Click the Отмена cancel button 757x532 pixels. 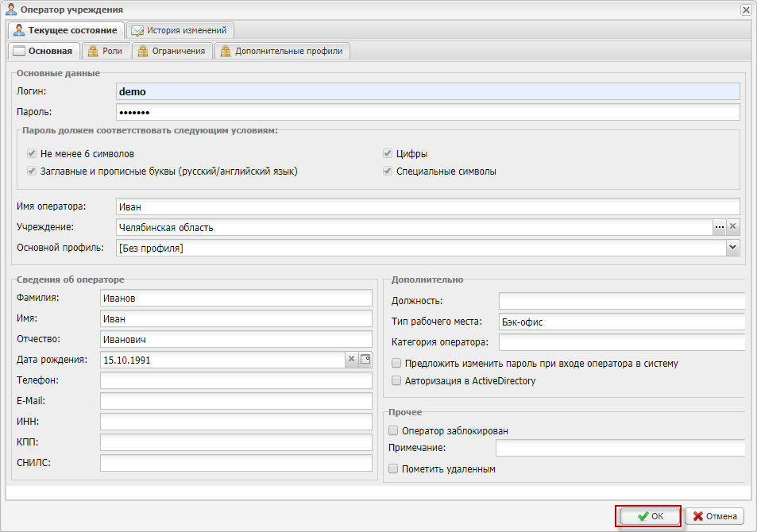[714, 516]
